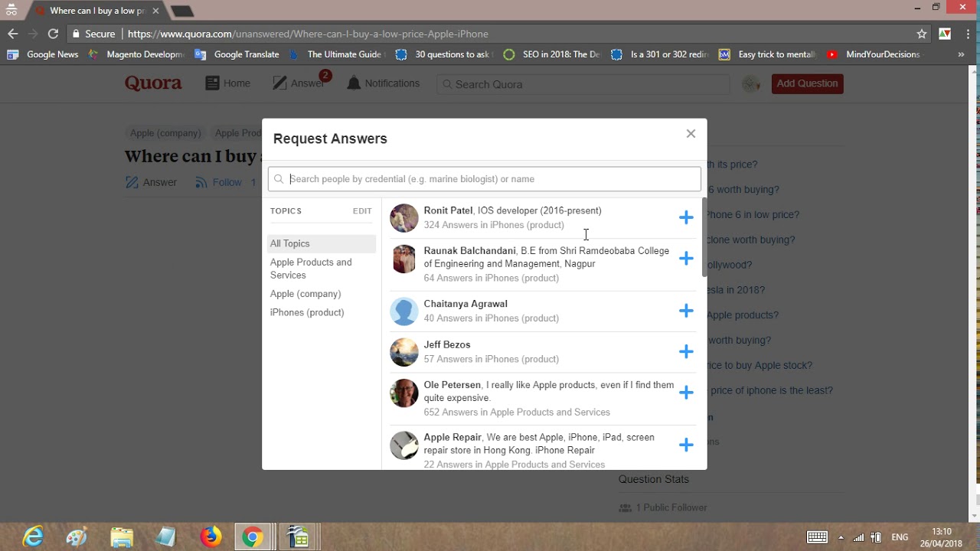Open Apple (company) topic tag
The width and height of the screenshot is (980, 551).
click(165, 133)
